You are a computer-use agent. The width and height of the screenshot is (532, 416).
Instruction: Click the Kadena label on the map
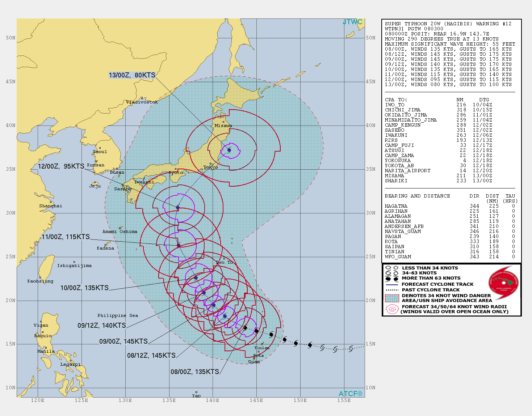click(x=105, y=248)
